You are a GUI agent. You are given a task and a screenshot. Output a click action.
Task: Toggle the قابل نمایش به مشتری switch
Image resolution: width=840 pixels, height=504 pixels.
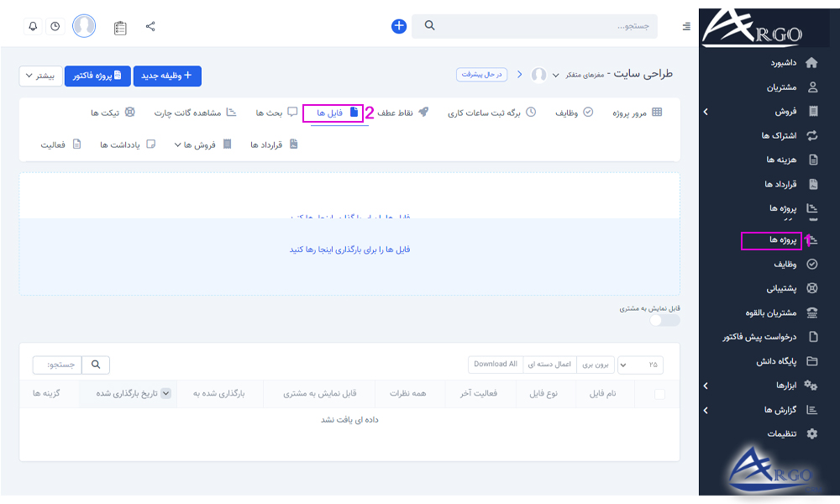[x=664, y=320]
